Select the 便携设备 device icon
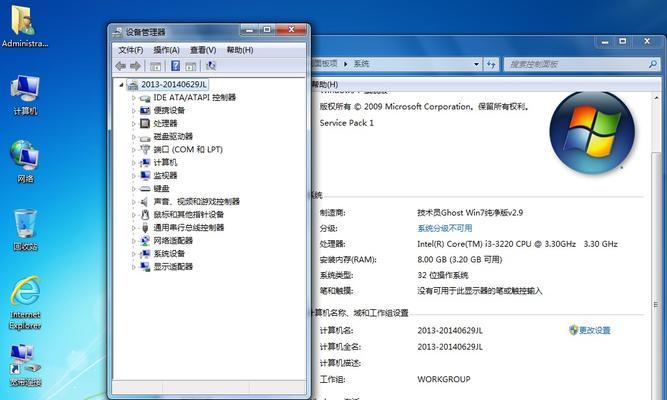The height and width of the screenshot is (400, 667). pyautogui.click(x=145, y=111)
